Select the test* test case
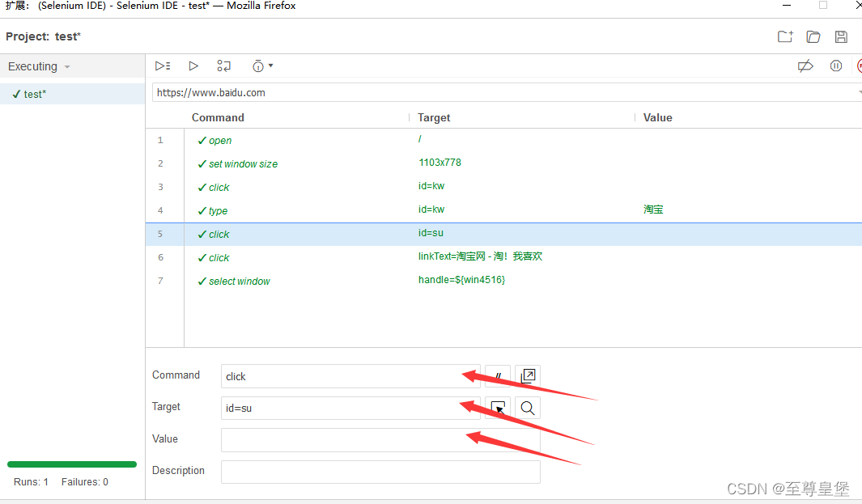Image resolution: width=862 pixels, height=504 pixels. [73, 94]
